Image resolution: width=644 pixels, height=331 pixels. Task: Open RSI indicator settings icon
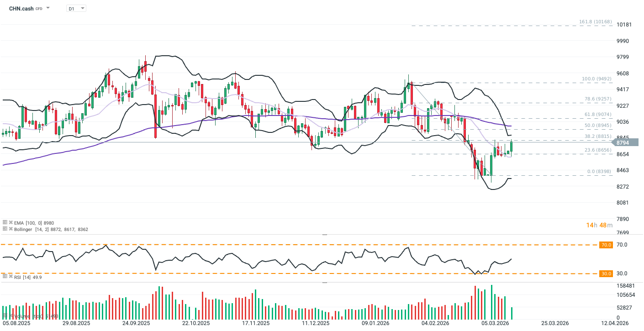click(x=5, y=277)
